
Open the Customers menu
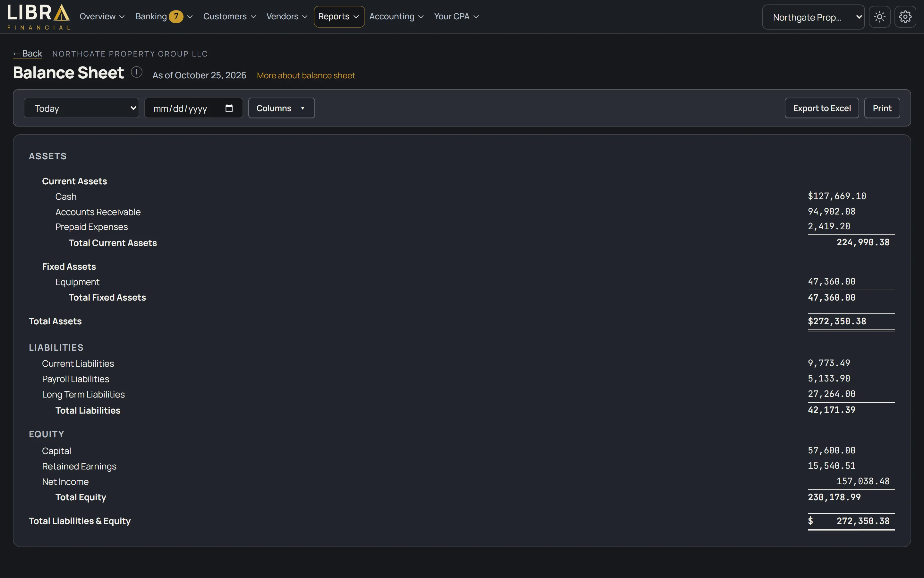(229, 16)
